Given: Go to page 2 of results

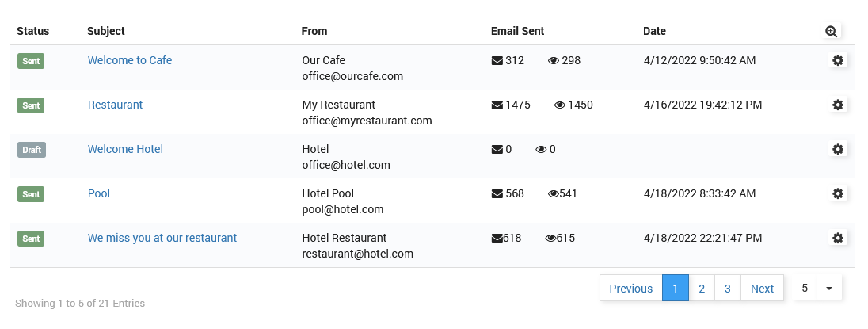Looking at the screenshot, I should (702, 289).
